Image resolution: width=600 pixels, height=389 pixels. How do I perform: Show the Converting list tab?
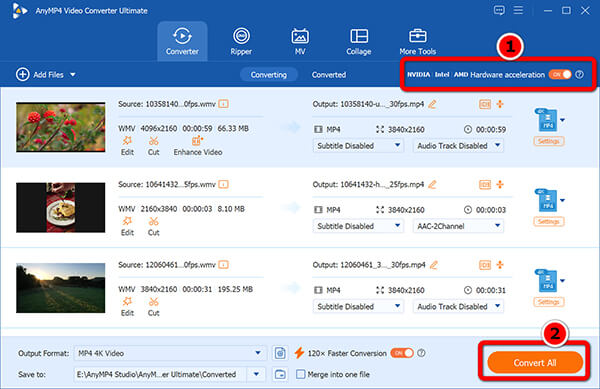click(269, 75)
